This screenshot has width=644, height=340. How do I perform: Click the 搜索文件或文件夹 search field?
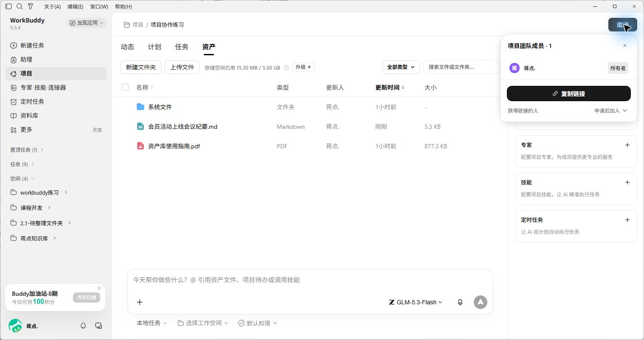coord(461,67)
